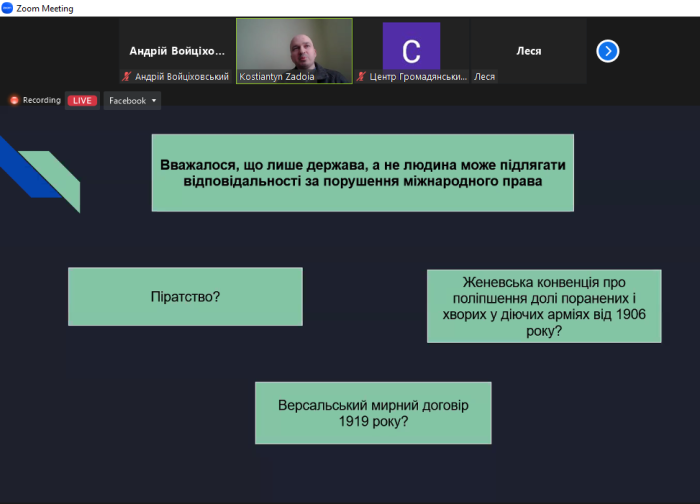Click muted mic icon beside Центр Громадянськи
The height and width of the screenshot is (504, 700).
pyautogui.click(x=361, y=76)
